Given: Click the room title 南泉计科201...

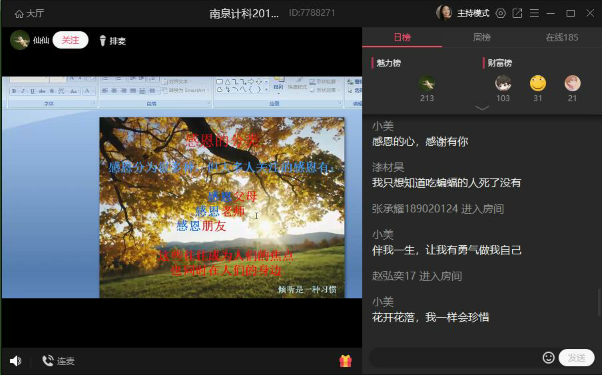Looking at the screenshot, I should (244, 13).
